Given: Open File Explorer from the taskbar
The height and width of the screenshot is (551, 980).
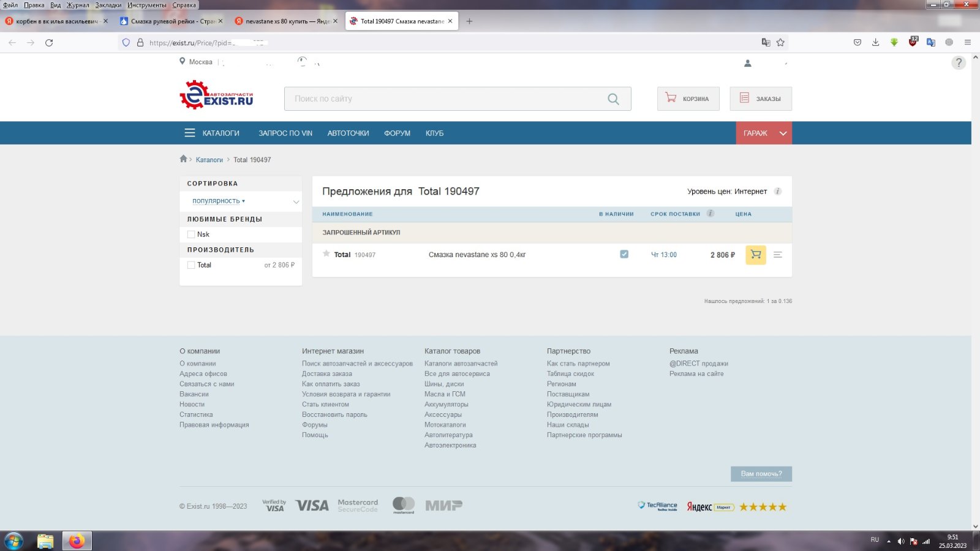Looking at the screenshot, I should 45,541.
